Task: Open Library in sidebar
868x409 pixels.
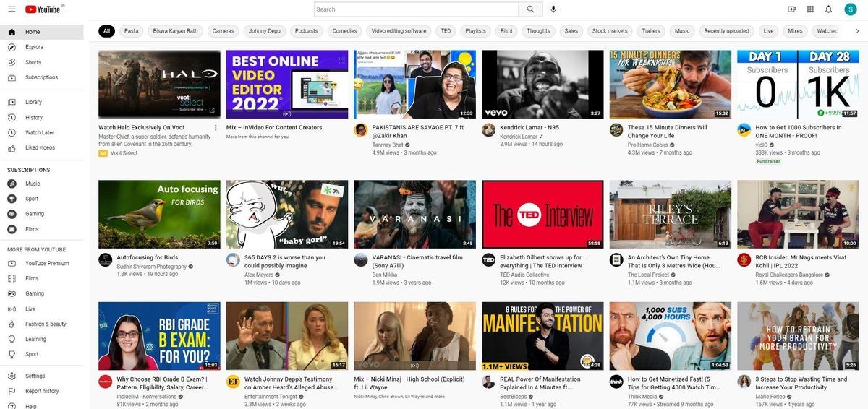Action: click(42, 102)
